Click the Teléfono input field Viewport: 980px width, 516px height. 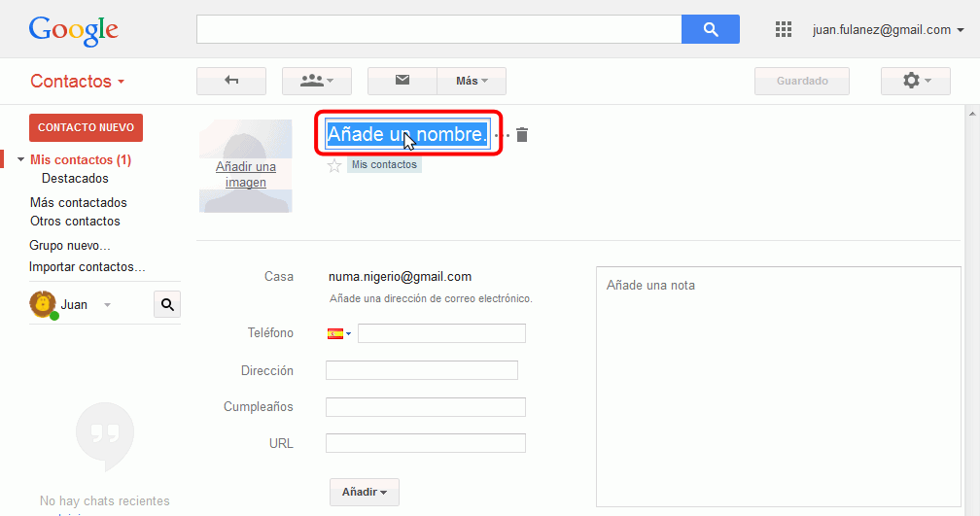[441, 333]
